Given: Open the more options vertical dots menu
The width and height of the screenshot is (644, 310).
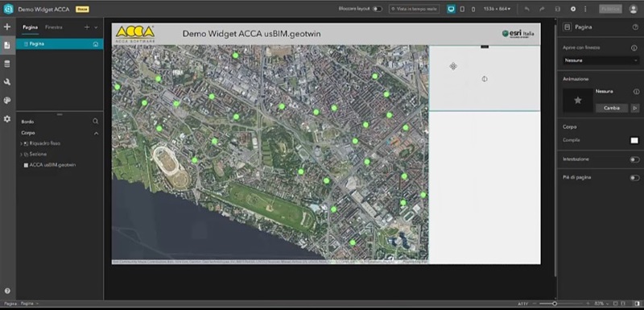Looking at the screenshot, I should tap(585, 9).
